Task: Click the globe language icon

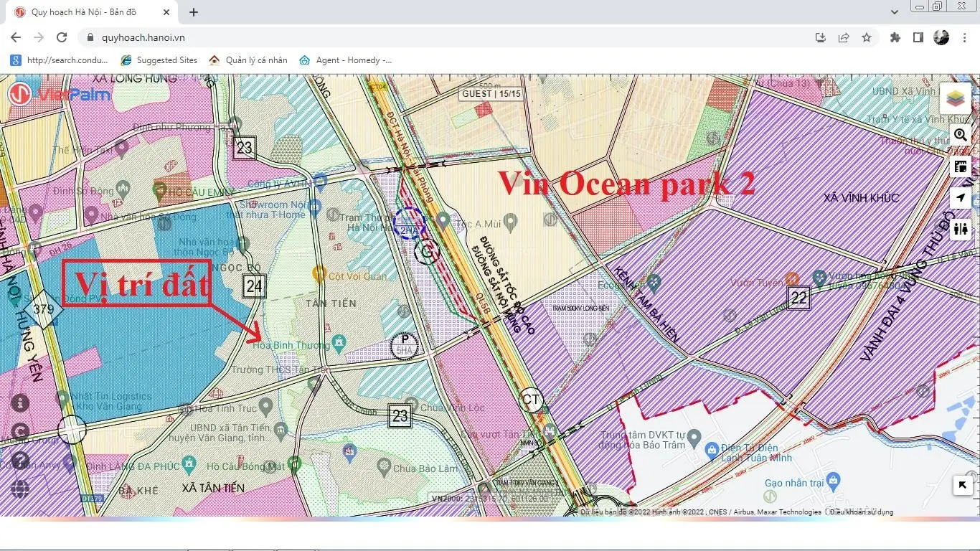Action: tap(20, 489)
